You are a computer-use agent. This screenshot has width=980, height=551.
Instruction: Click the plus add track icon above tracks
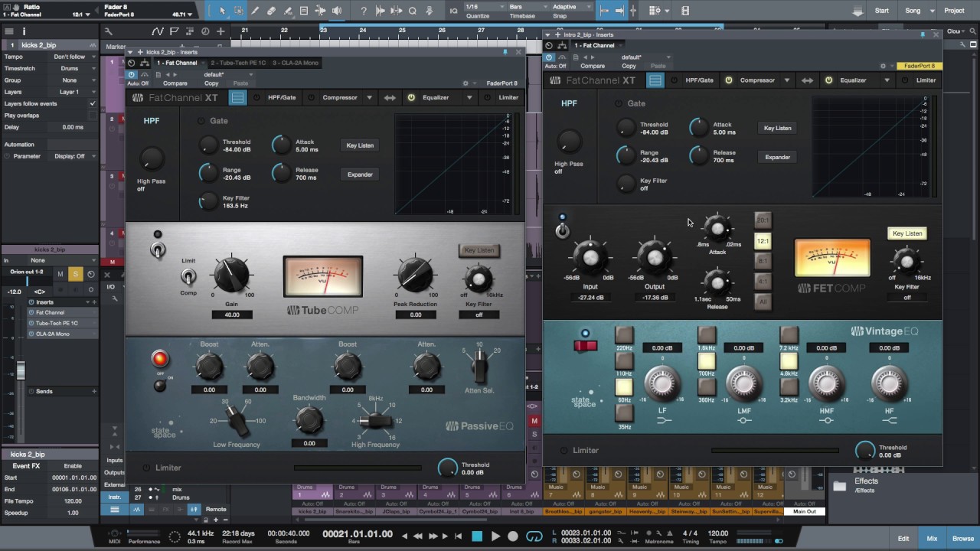(220, 31)
